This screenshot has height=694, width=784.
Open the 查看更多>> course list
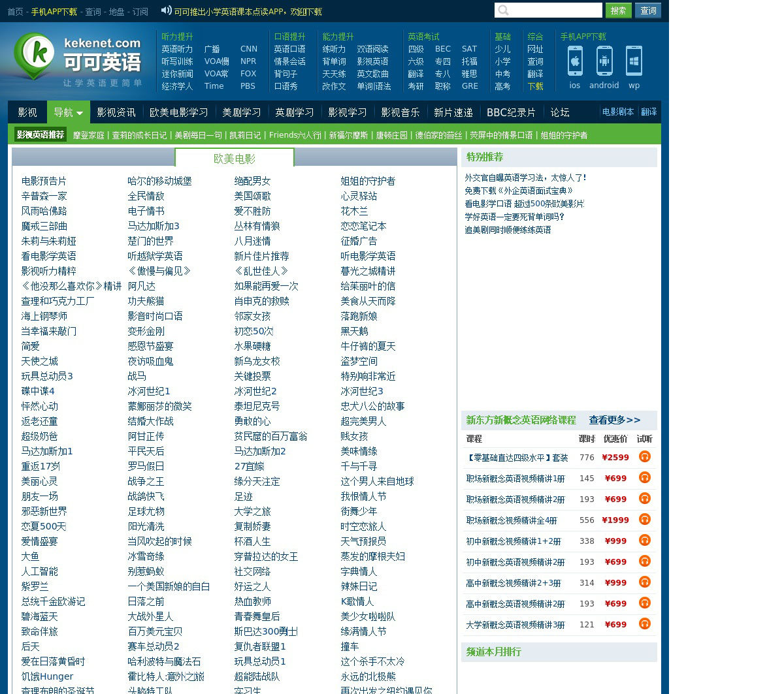614,420
